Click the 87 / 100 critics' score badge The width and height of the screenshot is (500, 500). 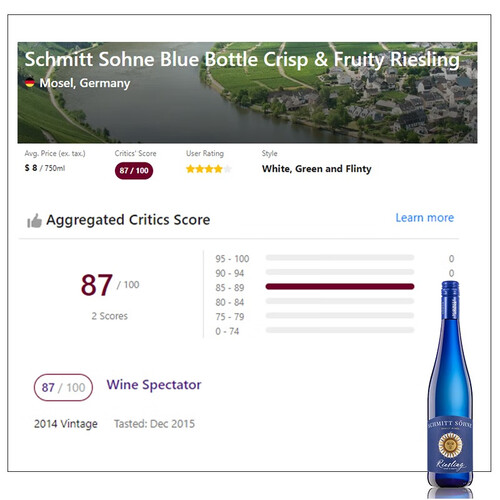[134, 171]
